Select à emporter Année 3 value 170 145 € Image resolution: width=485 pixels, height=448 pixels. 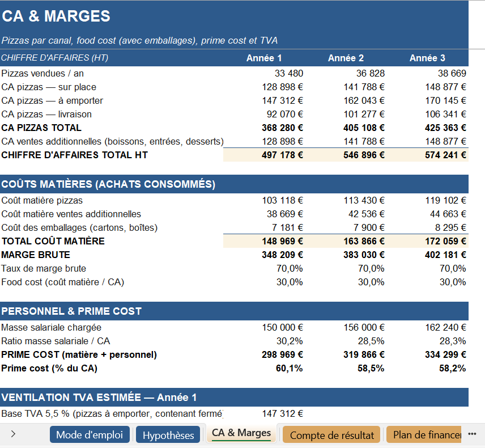(446, 100)
